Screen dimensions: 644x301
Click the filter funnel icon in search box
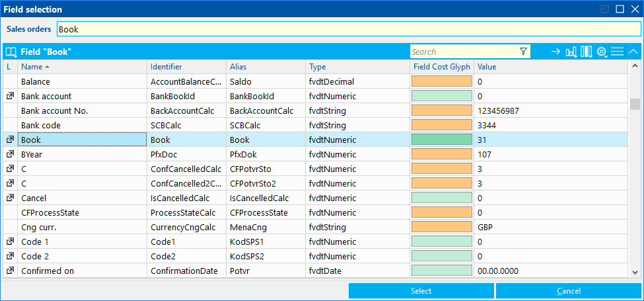tap(523, 52)
